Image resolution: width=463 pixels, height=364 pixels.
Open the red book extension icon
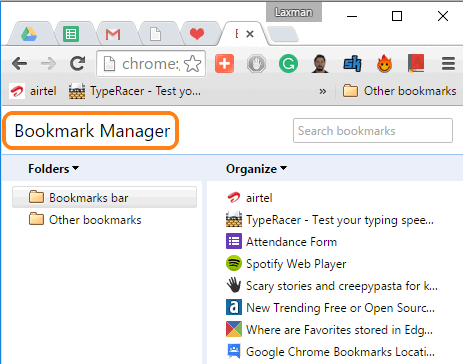pyautogui.click(x=416, y=63)
